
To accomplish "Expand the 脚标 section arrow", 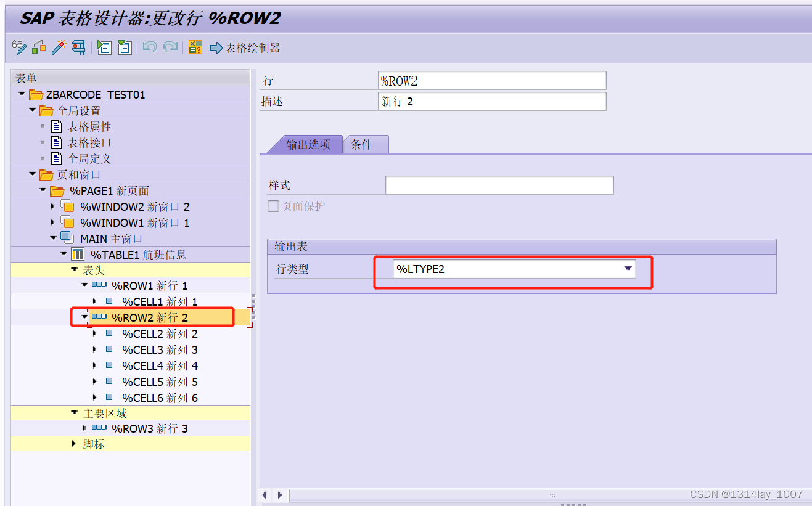I will 75,444.
